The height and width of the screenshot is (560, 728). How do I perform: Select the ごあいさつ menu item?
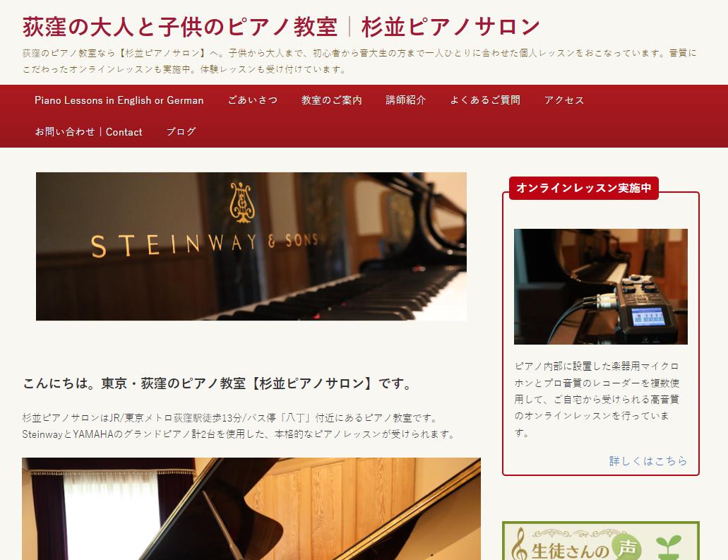[x=253, y=100]
